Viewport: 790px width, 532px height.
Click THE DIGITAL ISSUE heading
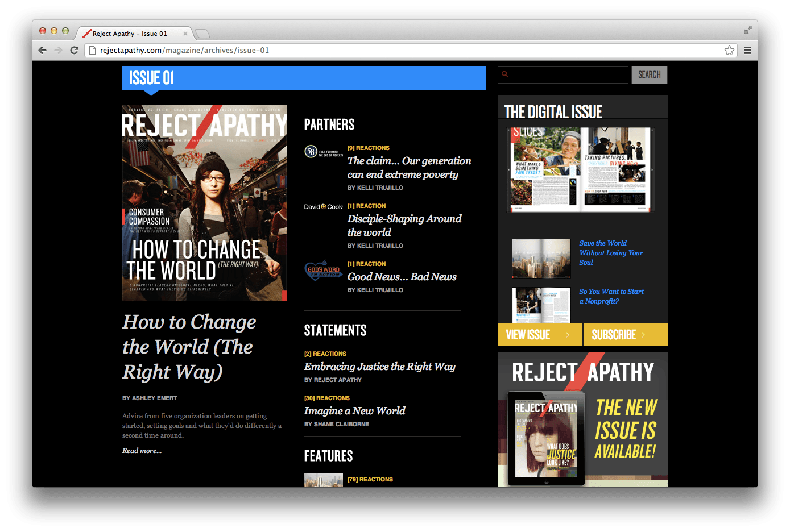(553, 111)
